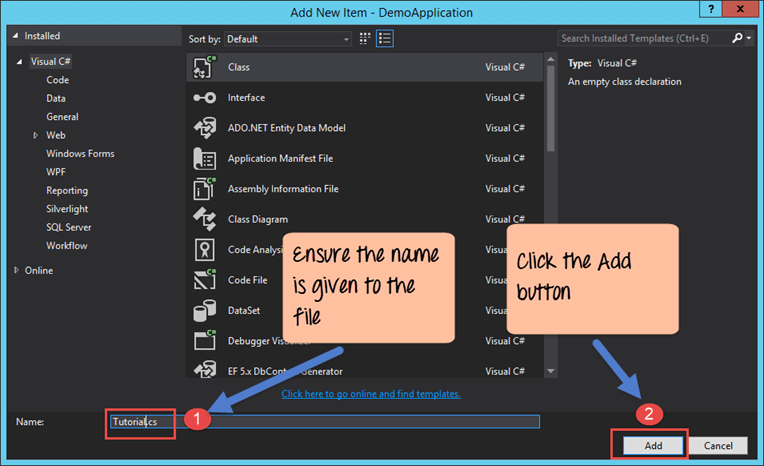764x466 pixels.
Task: Switch to medium icons list view
Action: [385, 38]
